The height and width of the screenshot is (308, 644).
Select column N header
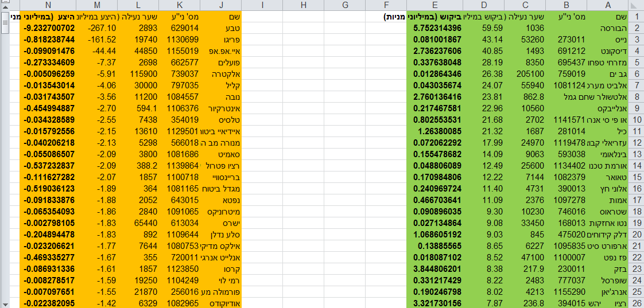48,5
